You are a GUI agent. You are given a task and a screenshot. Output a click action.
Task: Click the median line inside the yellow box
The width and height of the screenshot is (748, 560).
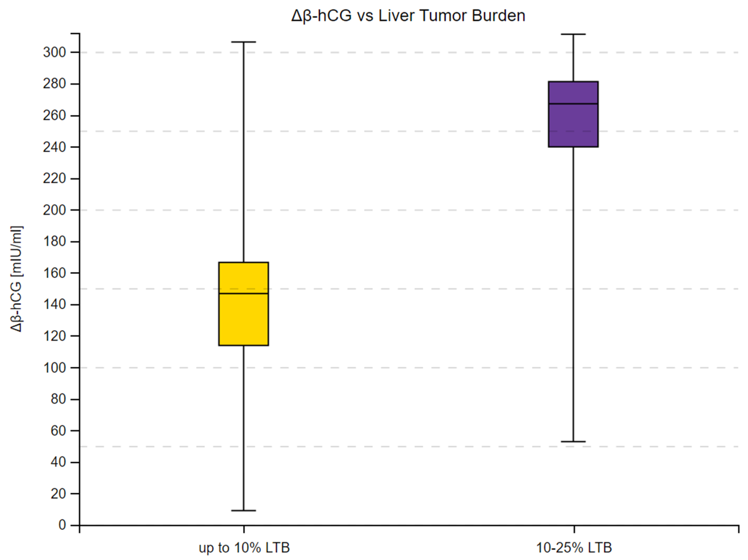pyautogui.click(x=243, y=294)
